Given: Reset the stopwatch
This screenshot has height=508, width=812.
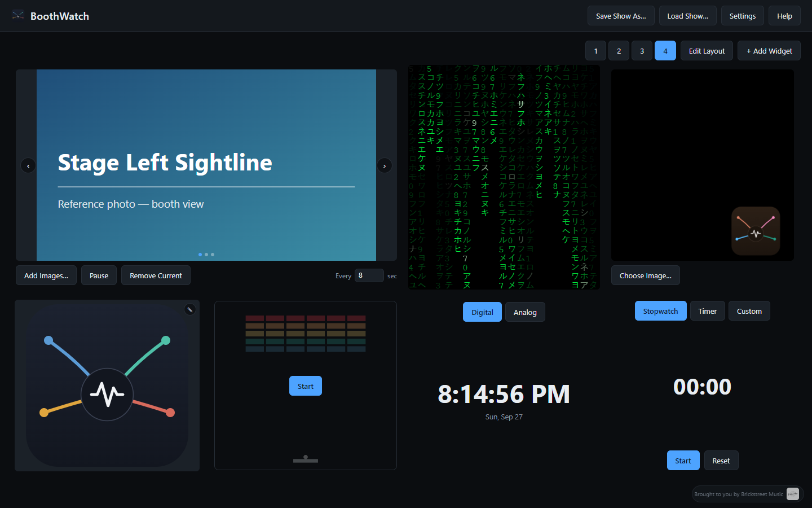Looking at the screenshot, I should pos(721,461).
